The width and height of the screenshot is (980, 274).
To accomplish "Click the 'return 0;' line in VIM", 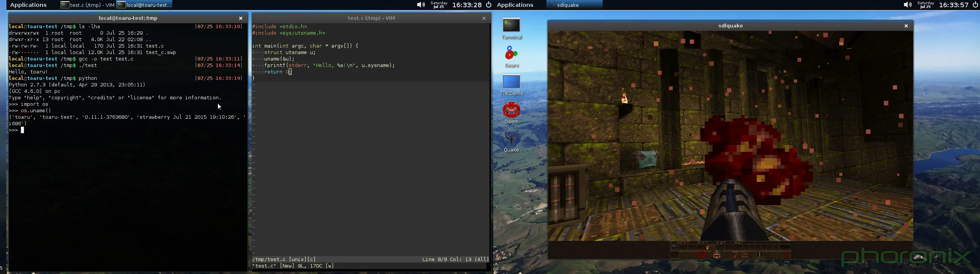I will (x=278, y=72).
